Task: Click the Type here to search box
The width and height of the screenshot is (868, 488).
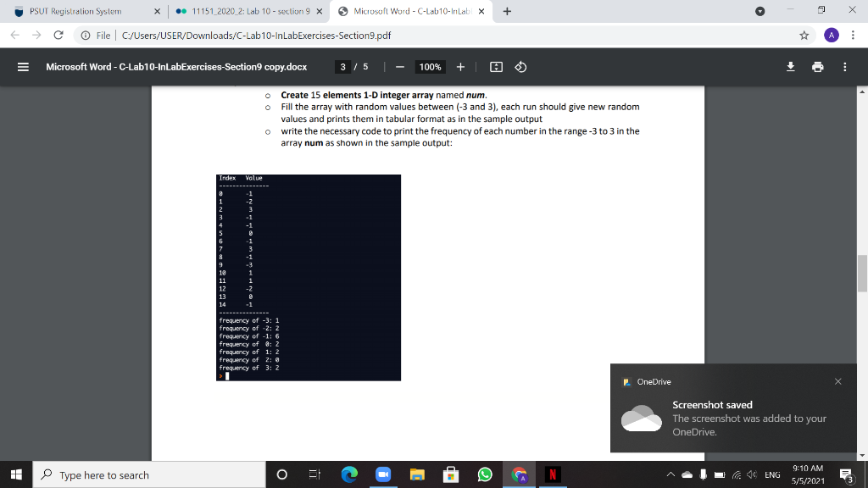Action: tap(144, 474)
